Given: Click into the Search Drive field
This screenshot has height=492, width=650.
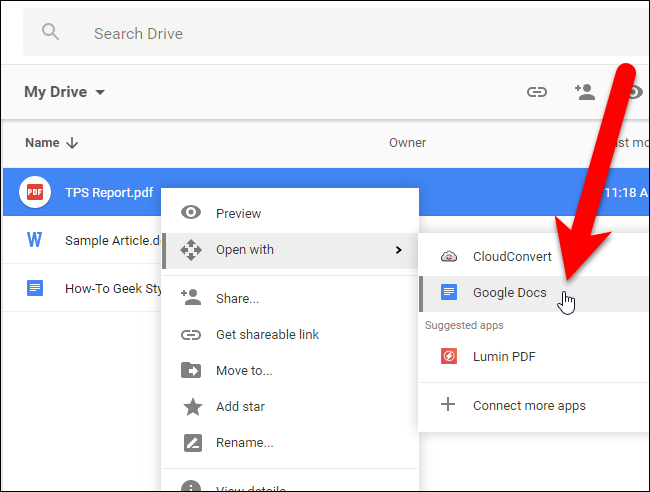Looking at the screenshot, I should coord(300,33).
